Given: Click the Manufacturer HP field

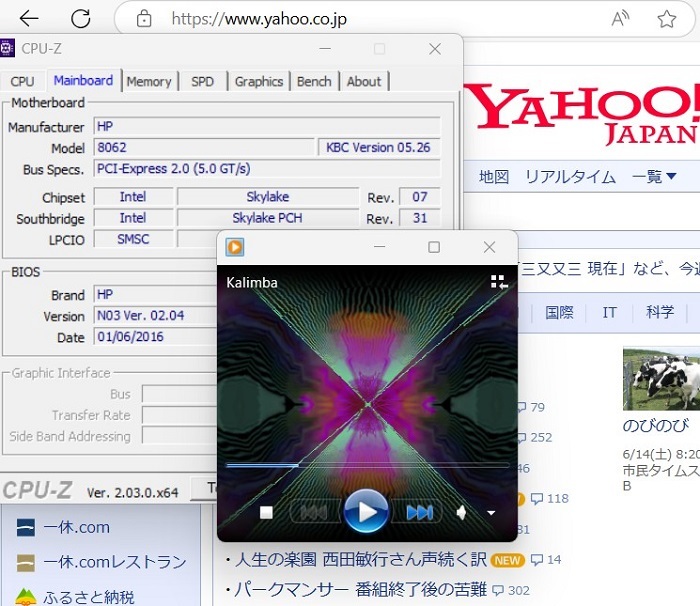Looking at the screenshot, I should (x=267, y=126).
